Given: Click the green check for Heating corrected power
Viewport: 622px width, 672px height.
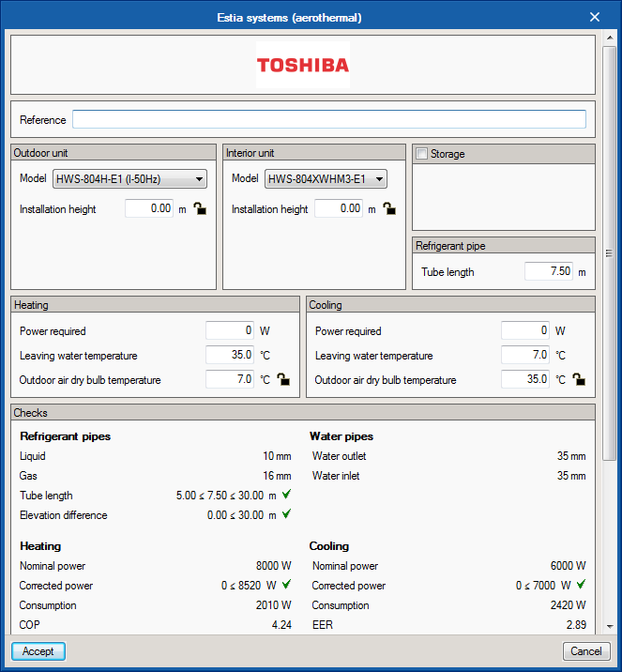Looking at the screenshot, I should click(286, 585).
